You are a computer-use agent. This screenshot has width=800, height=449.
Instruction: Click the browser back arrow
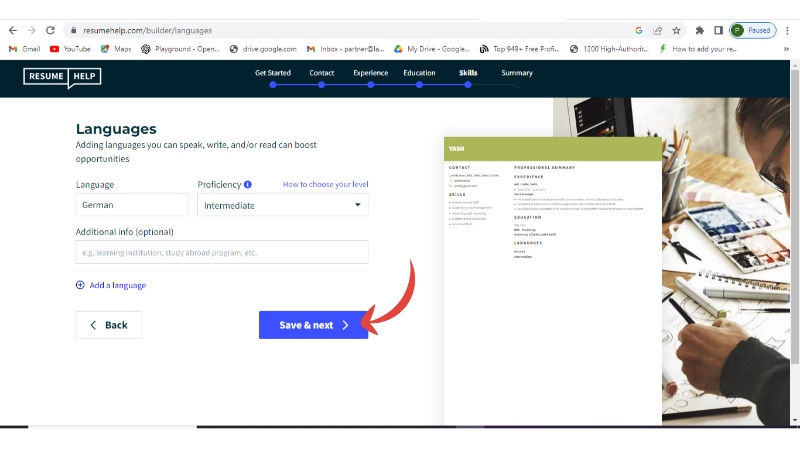pyautogui.click(x=12, y=30)
